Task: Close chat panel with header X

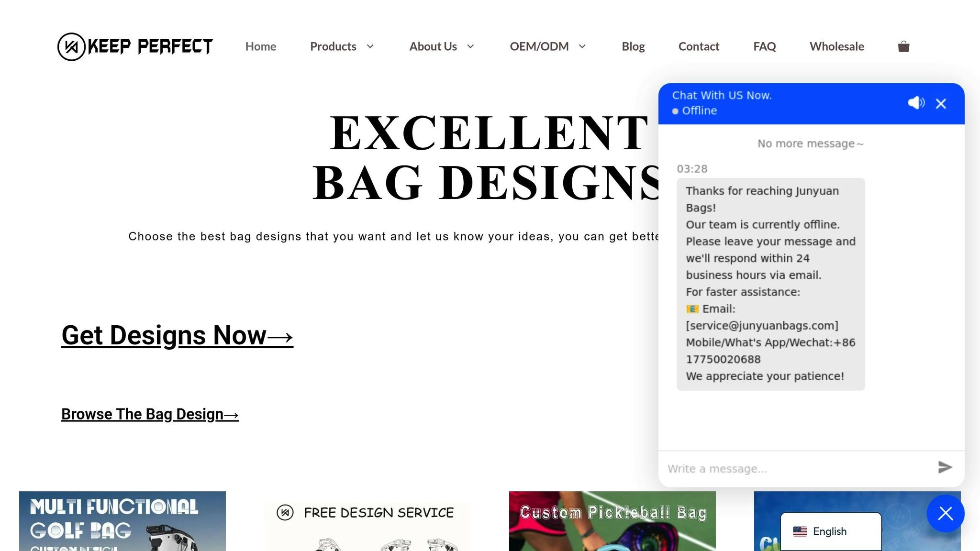Action: 941,104
